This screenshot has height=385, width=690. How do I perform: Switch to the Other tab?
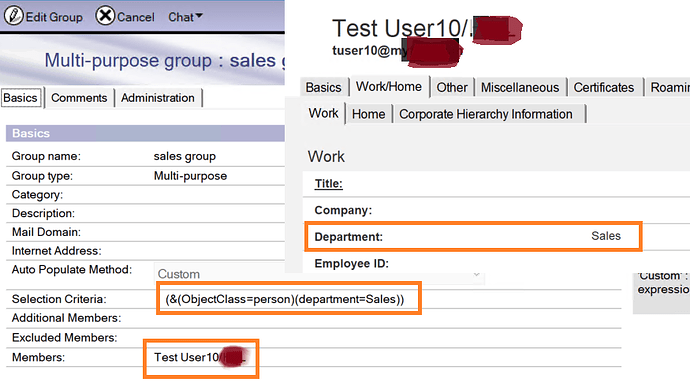[451, 88]
